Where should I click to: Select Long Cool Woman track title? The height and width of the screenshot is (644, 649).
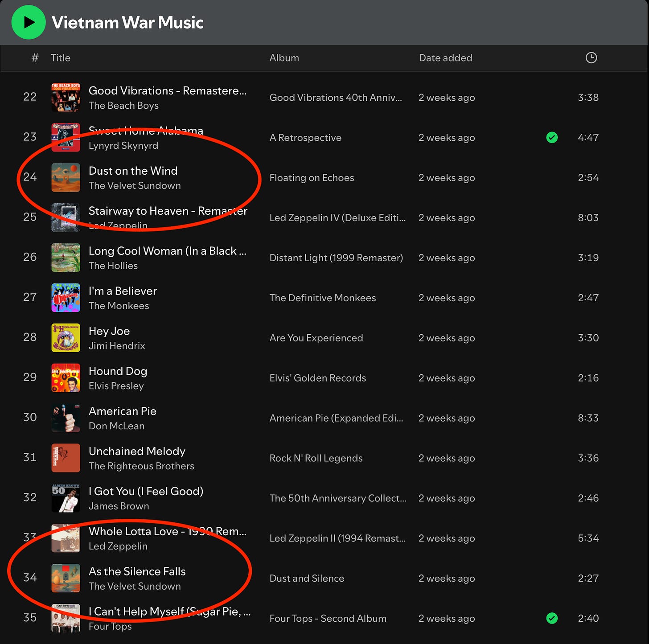(168, 251)
